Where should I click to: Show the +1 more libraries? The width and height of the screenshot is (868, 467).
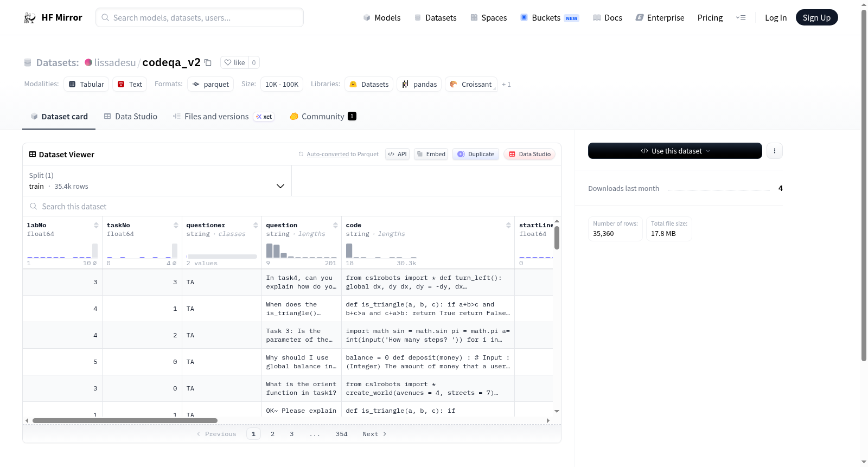[506, 84]
